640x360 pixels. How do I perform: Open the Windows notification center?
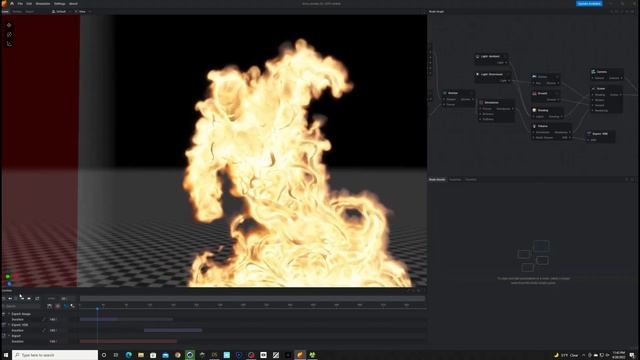pyautogui.click(x=632, y=355)
